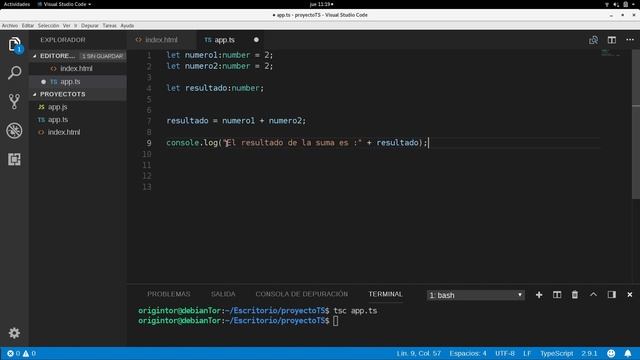Kill the terminal with trash icon
The width and height of the screenshot is (640, 360).
[x=575, y=295]
